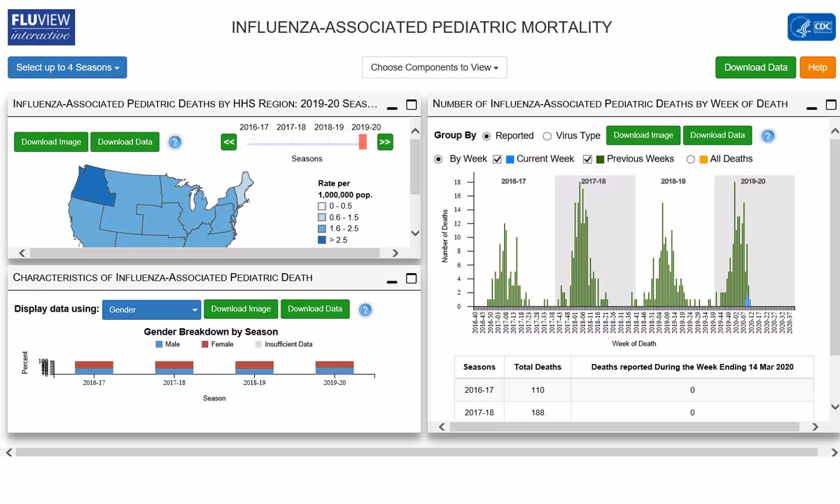Uncheck the Previous Weeks checkbox

click(x=587, y=159)
